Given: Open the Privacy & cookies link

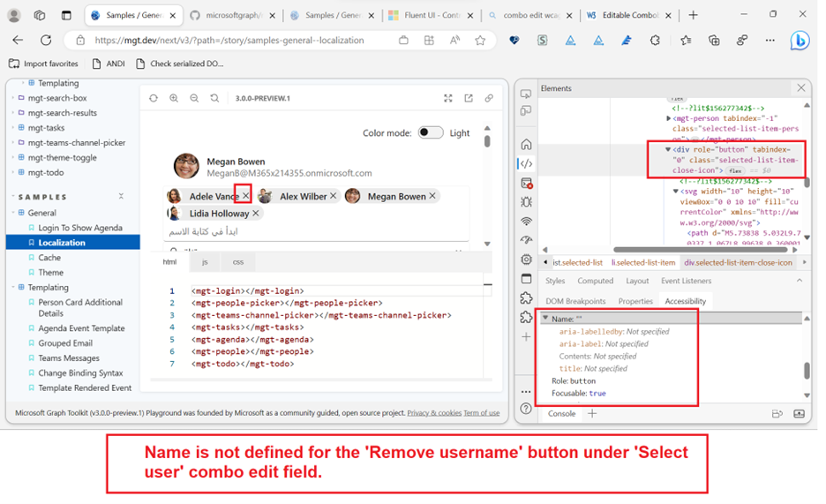Looking at the screenshot, I should (434, 413).
